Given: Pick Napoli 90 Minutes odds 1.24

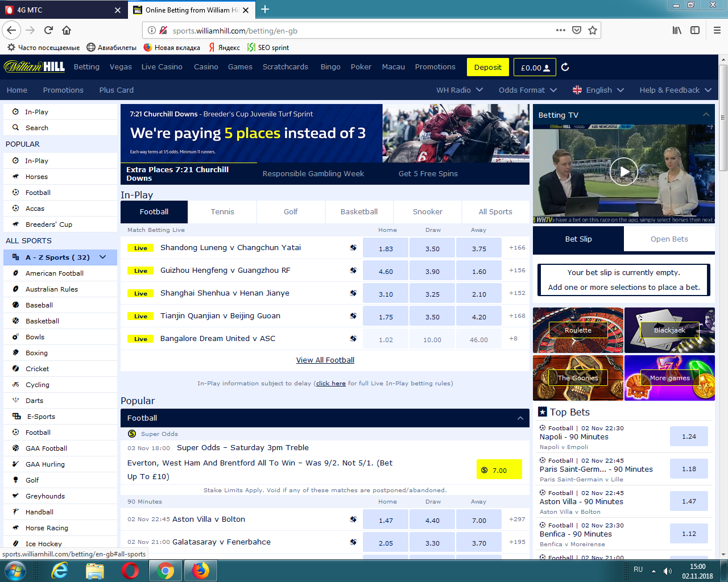Looking at the screenshot, I should click(689, 436).
